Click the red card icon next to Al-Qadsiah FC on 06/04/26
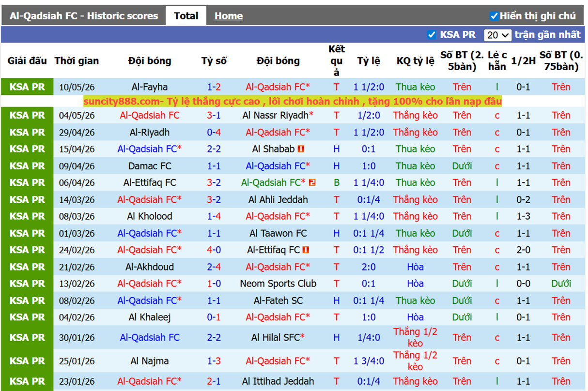 tap(312, 182)
